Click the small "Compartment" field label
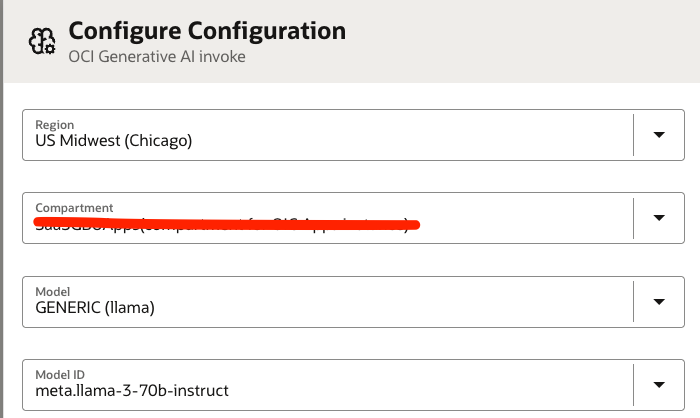Image resolution: width=700 pixels, height=418 pixels. point(74,208)
